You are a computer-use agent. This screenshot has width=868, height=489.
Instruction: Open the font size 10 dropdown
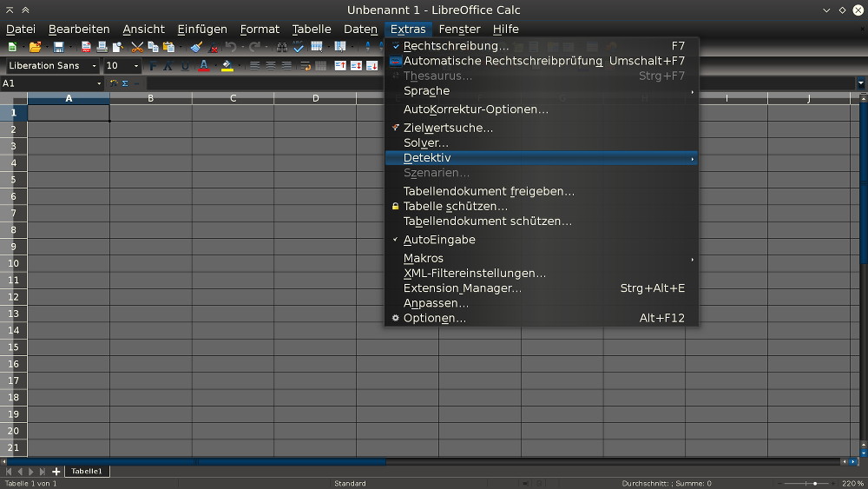tap(136, 66)
